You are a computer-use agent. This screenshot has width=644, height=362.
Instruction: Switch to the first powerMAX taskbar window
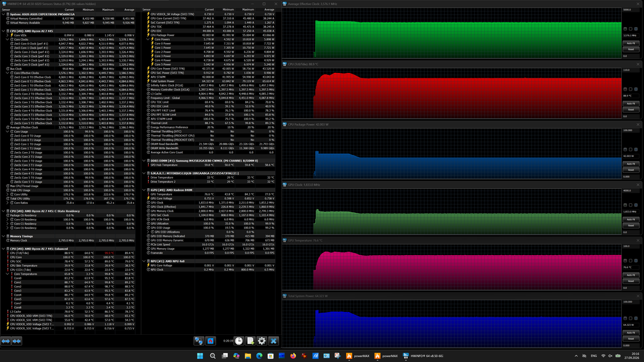(358, 356)
